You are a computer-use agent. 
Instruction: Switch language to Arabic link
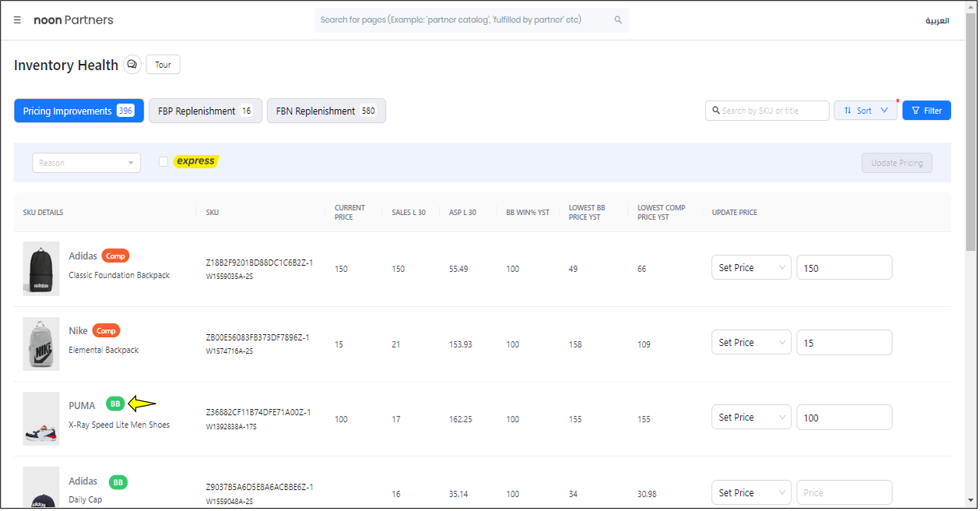point(937,21)
